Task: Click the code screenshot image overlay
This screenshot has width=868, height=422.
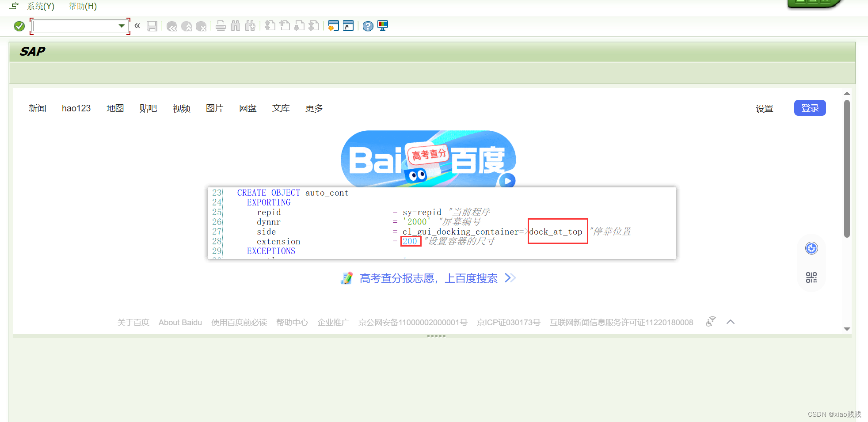Action: (442, 223)
